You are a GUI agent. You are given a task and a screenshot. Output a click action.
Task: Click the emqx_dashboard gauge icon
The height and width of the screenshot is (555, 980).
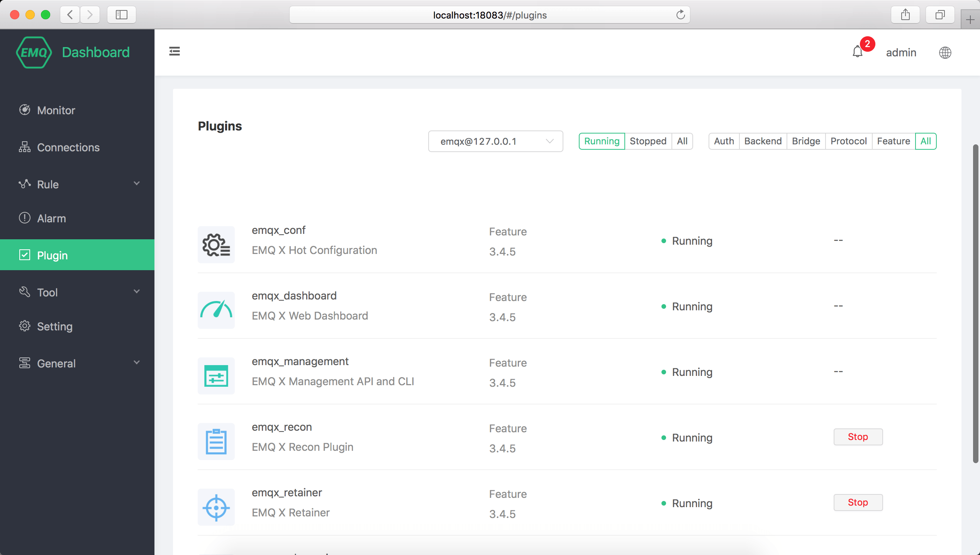tap(216, 310)
